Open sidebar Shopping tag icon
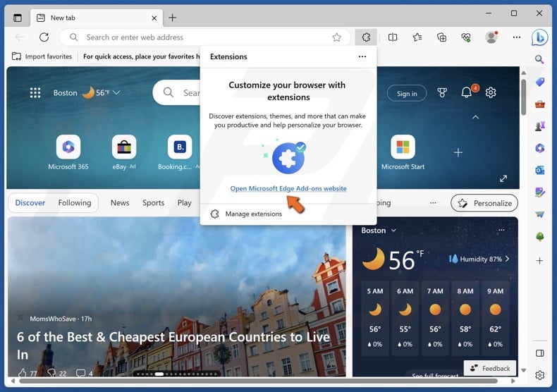557x392 pixels. click(539, 82)
